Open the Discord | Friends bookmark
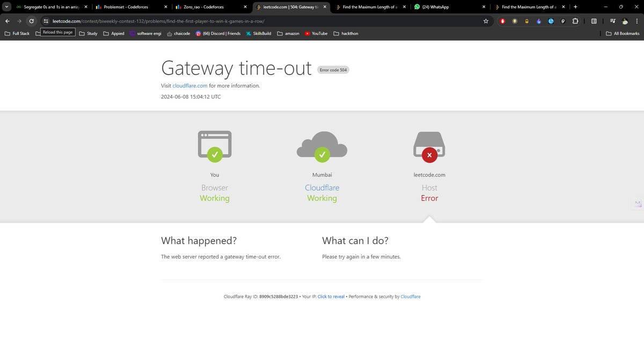The image size is (644, 345). pyautogui.click(x=218, y=33)
